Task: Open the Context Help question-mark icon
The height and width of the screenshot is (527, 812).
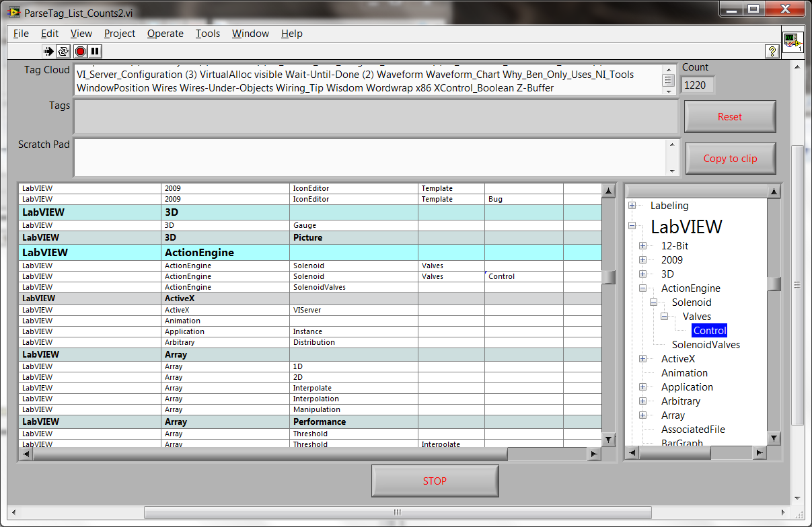Action: pos(772,51)
